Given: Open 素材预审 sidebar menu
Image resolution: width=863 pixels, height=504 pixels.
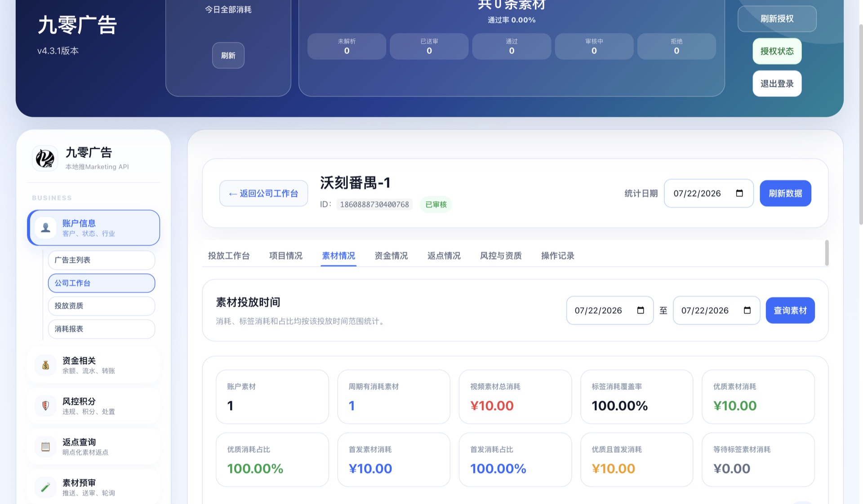Looking at the screenshot, I should click(x=93, y=487).
